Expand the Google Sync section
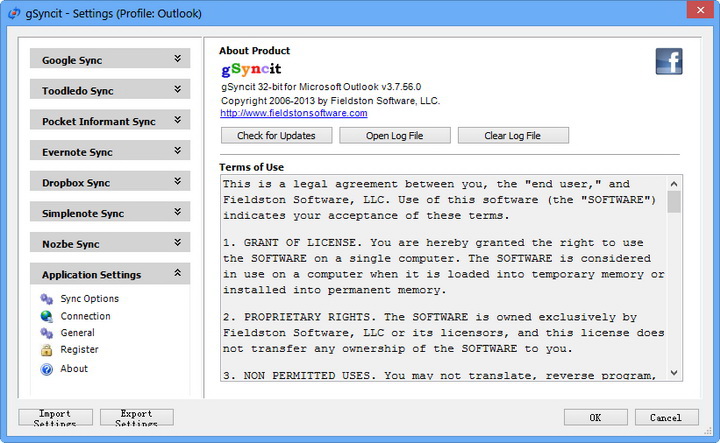The image size is (720, 443). click(177, 59)
